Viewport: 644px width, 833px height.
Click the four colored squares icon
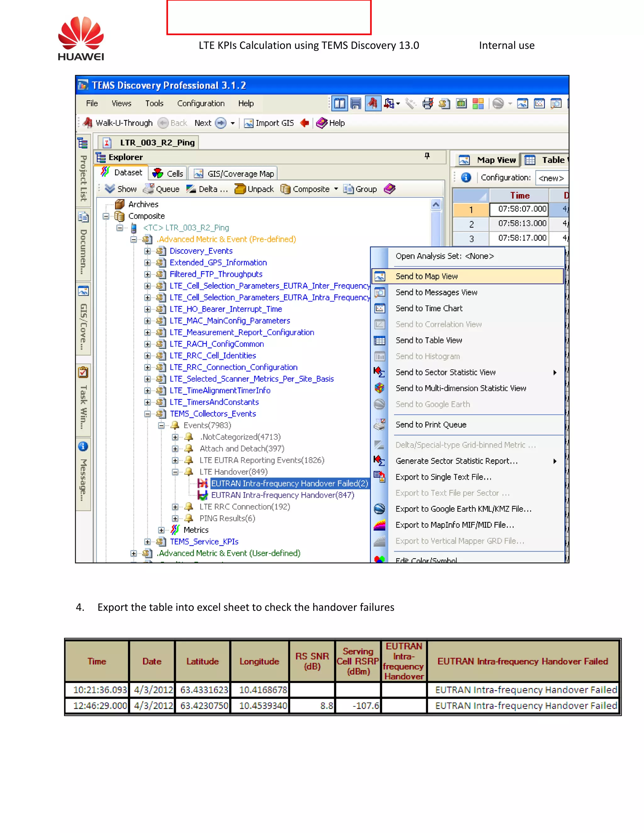[478, 103]
